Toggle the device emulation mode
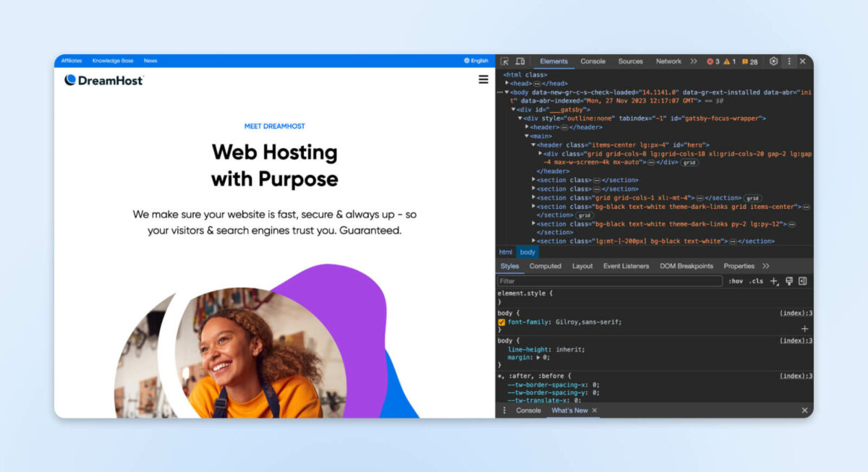This screenshot has width=868, height=472. tap(521, 61)
